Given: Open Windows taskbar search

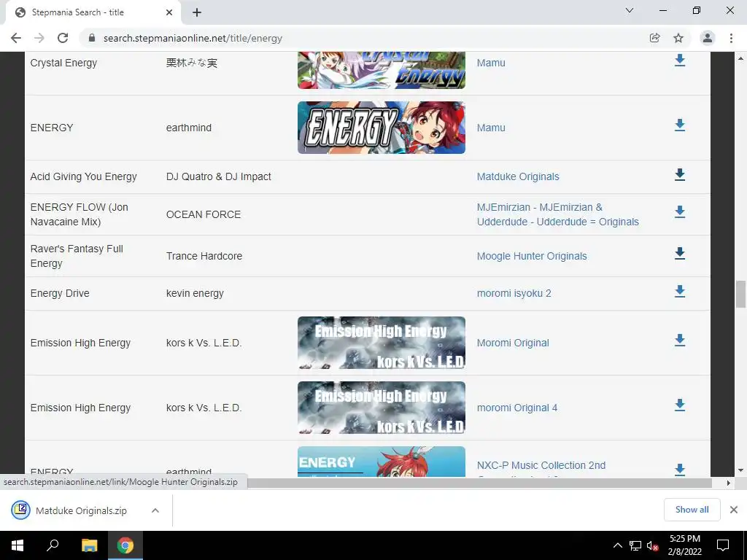Looking at the screenshot, I should point(53,545).
